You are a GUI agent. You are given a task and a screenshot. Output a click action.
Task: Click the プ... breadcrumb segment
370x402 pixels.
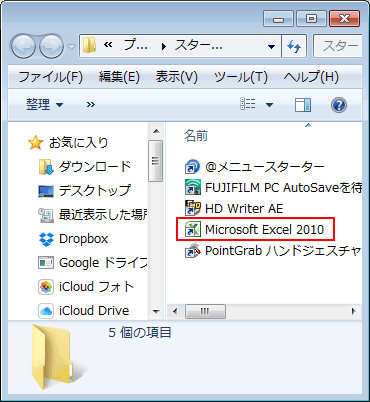[x=136, y=45]
